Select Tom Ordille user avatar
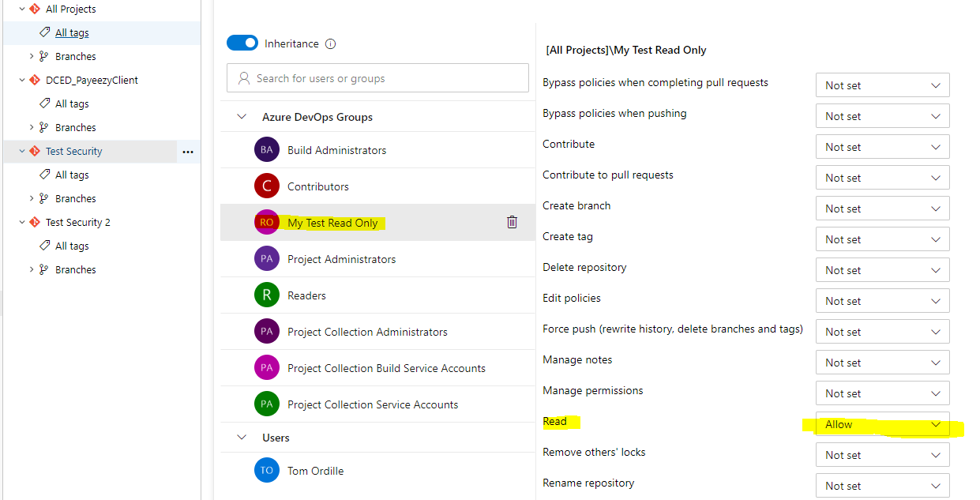980x500 pixels. (267, 471)
